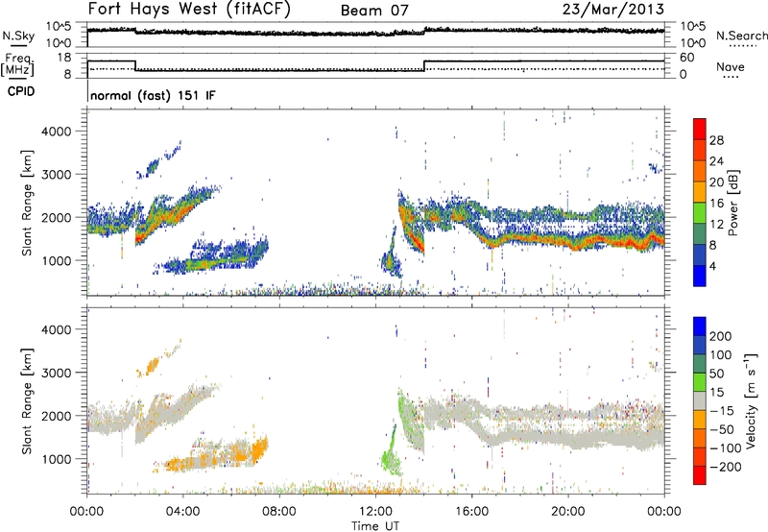Click the "18" frequency axis tick
The width and height of the screenshot is (768, 532).
click(63, 58)
